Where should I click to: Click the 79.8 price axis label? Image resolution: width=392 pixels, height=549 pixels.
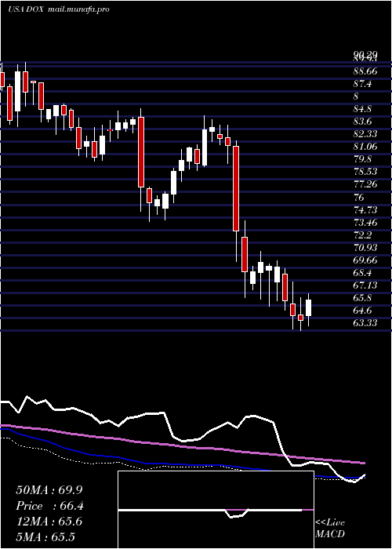[x=363, y=160]
